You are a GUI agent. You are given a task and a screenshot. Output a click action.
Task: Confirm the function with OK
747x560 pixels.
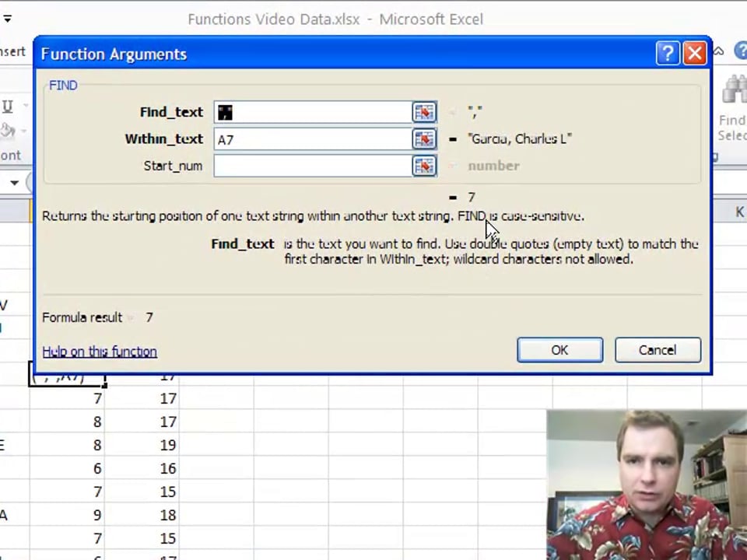(559, 350)
